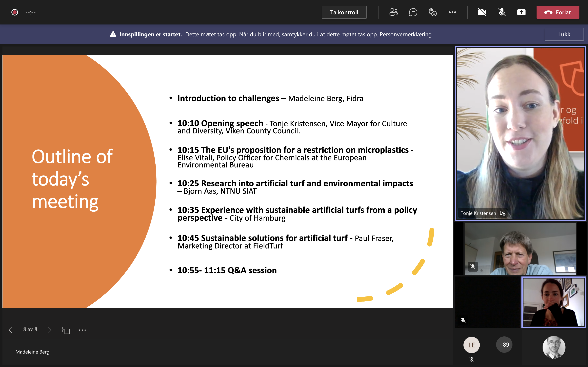Viewport: 588px width, 367px height.
Task: Click the pin icon next to Tonje Kristensen
Action: [x=503, y=213]
